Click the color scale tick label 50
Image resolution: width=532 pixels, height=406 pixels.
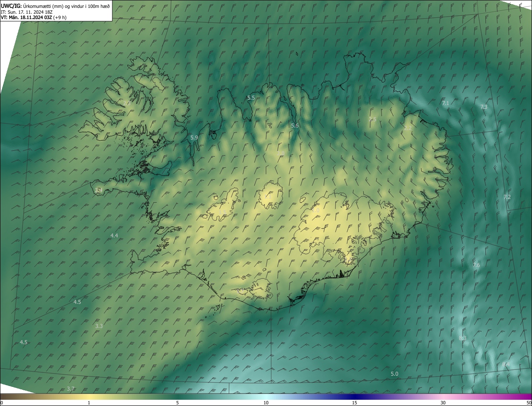[x=529, y=403]
